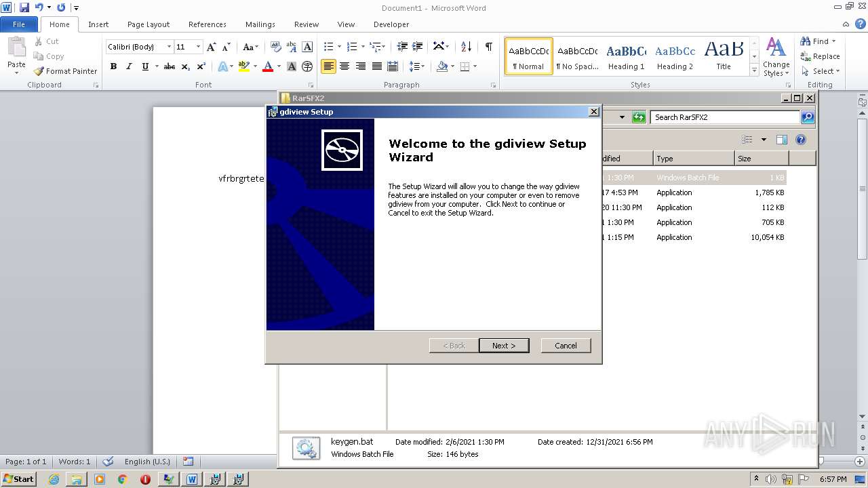Save the document from Quick Access toolbar
The width and height of the screenshot is (868, 488).
click(x=24, y=7)
